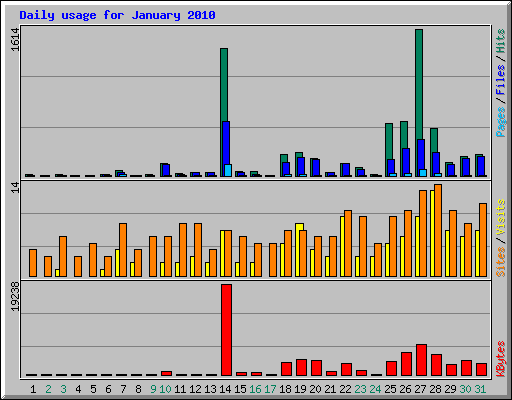Click the blue files bar for day 26
This screenshot has width=512, height=400.
click(x=406, y=161)
